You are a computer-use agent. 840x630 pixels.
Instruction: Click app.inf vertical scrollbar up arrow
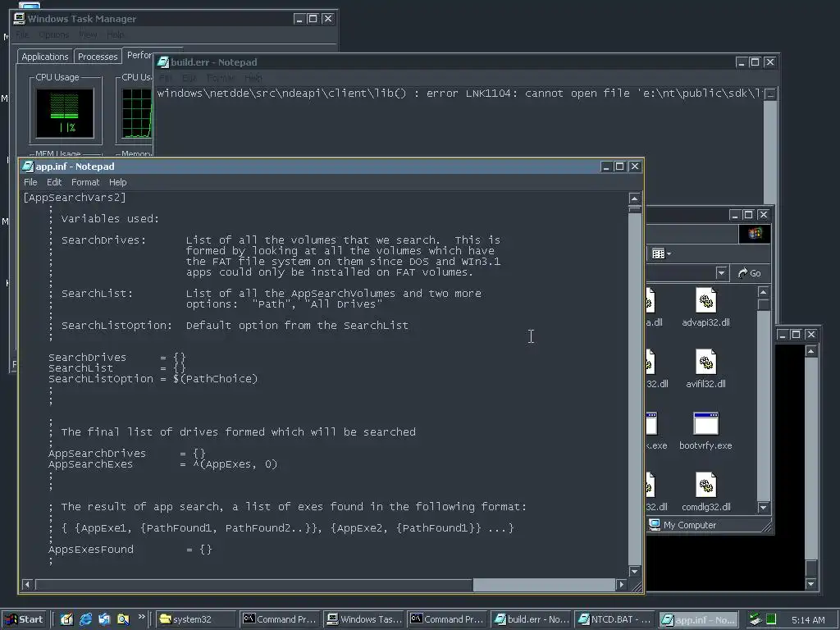click(x=635, y=199)
